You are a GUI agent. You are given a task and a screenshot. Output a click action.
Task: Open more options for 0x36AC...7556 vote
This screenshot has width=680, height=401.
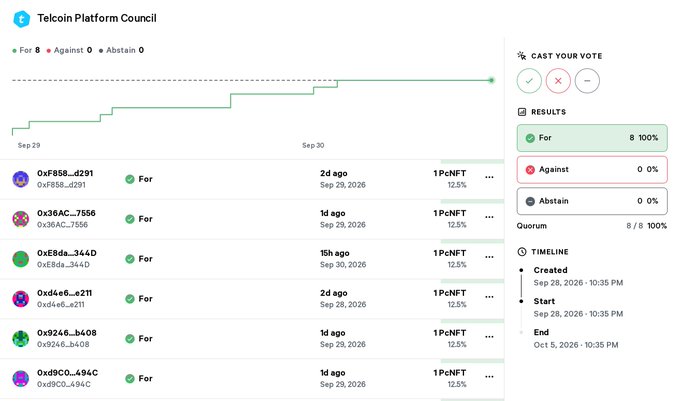pyautogui.click(x=489, y=217)
